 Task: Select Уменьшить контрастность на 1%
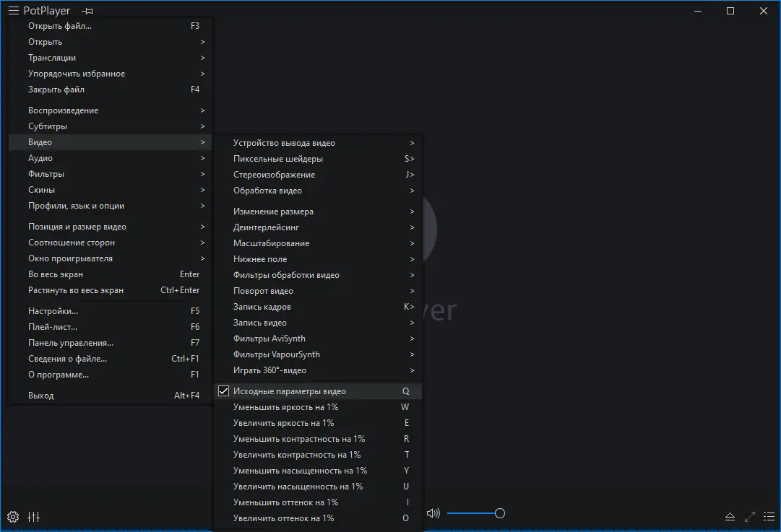318,439
